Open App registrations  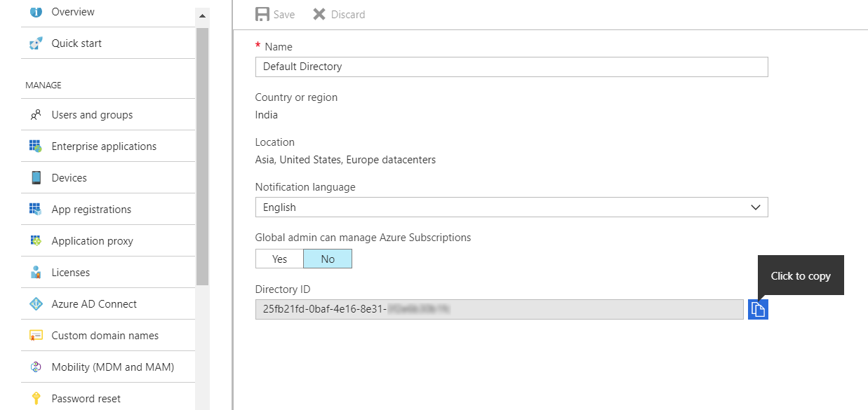(x=108, y=210)
